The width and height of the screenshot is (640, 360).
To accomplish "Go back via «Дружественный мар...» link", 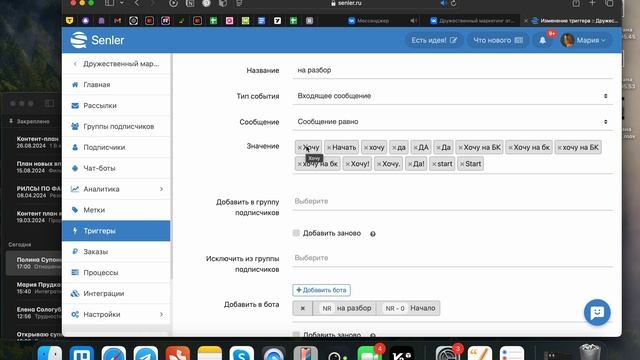I will [116, 64].
